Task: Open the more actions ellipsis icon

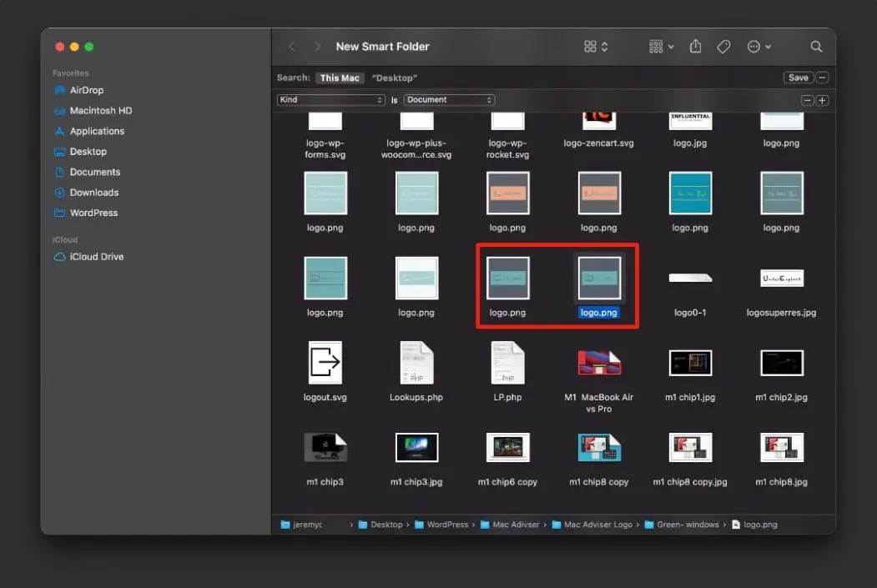Action: pos(754,47)
